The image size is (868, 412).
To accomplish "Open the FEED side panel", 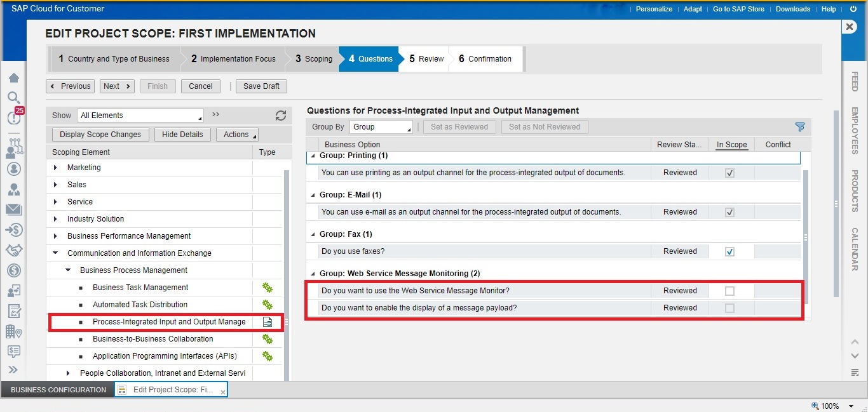I will pyautogui.click(x=855, y=81).
